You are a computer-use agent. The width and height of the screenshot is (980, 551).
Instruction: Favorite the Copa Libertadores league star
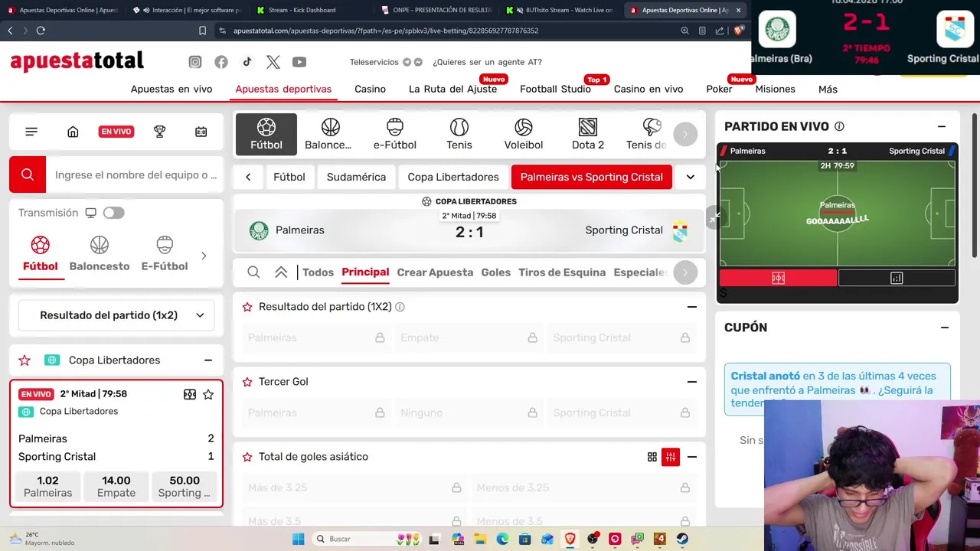pos(24,360)
